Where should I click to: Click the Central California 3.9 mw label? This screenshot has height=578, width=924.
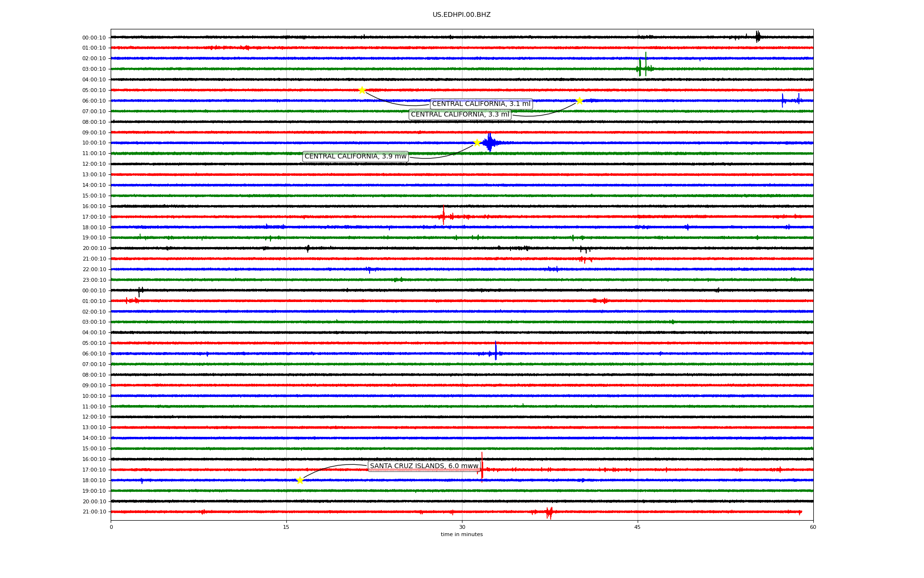tap(355, 157)
